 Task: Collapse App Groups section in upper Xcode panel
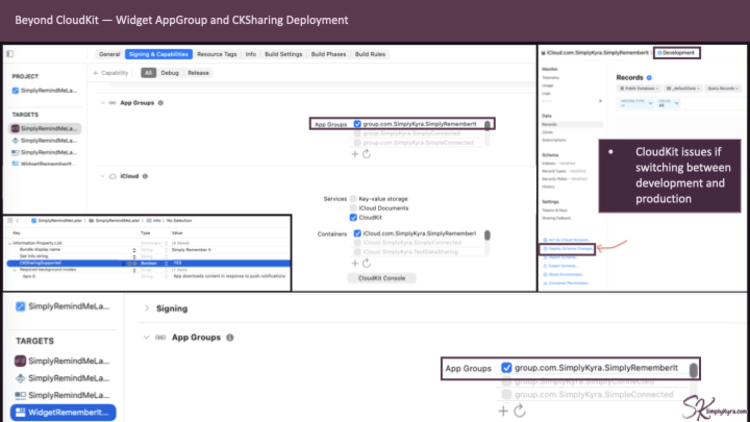click(x=102, y=103)
